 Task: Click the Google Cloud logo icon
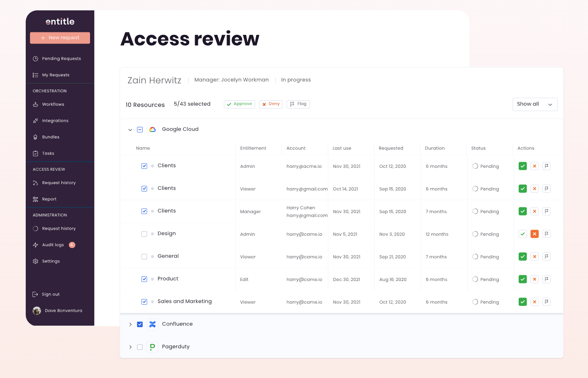pos(153,129)
